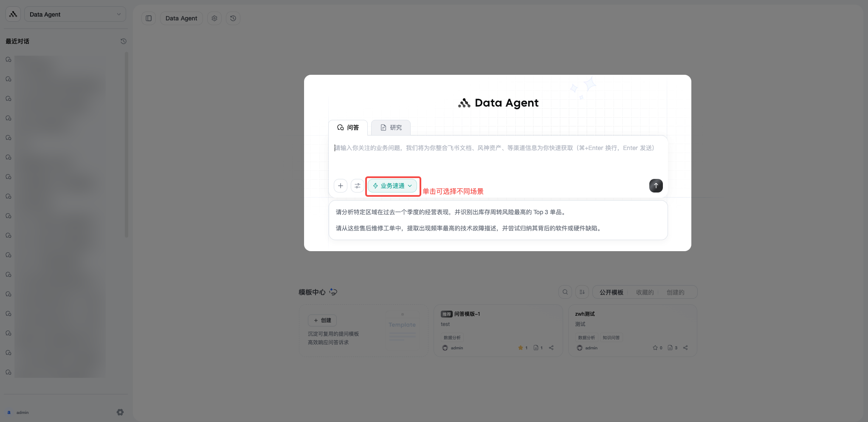The image size is (868, 422).
Task: Switch to the 问答 tab
Action: pos(348,127)
